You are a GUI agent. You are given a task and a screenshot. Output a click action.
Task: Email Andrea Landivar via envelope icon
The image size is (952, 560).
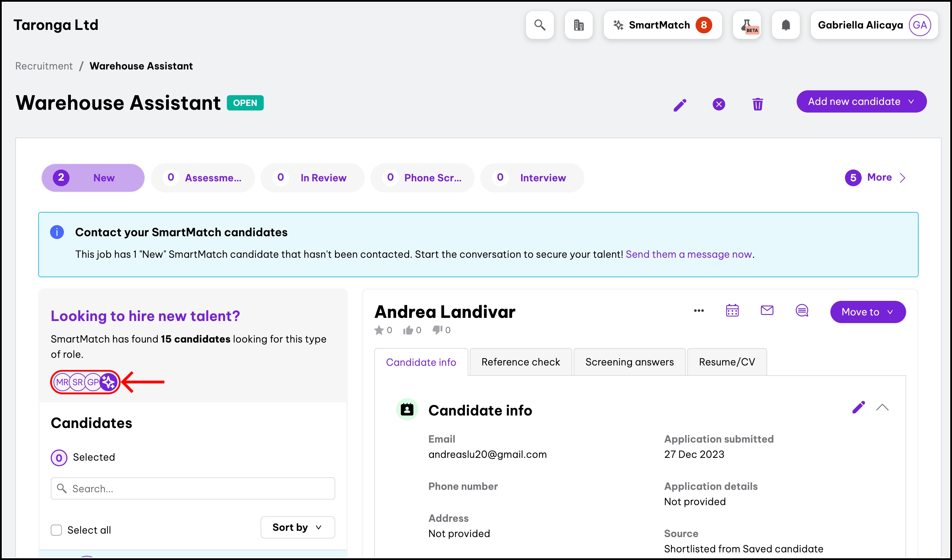[x=766, y=311]
